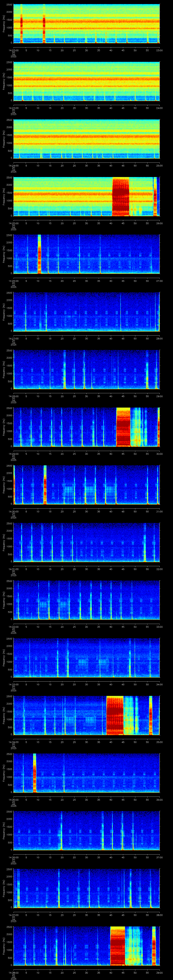Select the spectrogram panel beginning at 14:24:00
The width and height of the screenshot is (173, 980).
tap(86, 139)
